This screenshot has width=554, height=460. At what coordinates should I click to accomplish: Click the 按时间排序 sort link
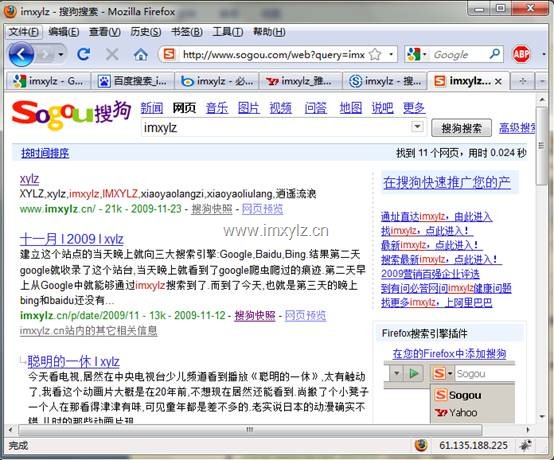pyautogui.click(x=45, y=153)
